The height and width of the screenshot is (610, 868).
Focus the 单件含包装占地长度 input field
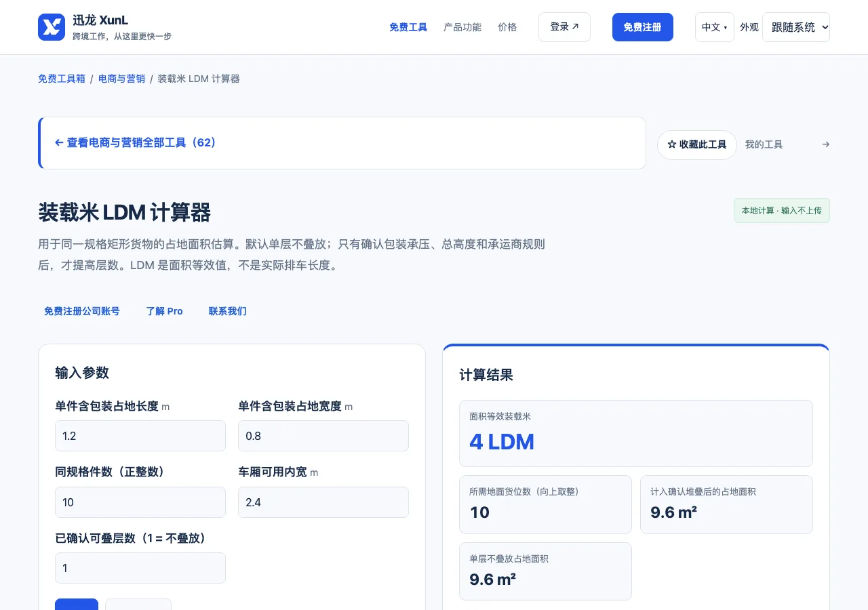coord(140,436)
